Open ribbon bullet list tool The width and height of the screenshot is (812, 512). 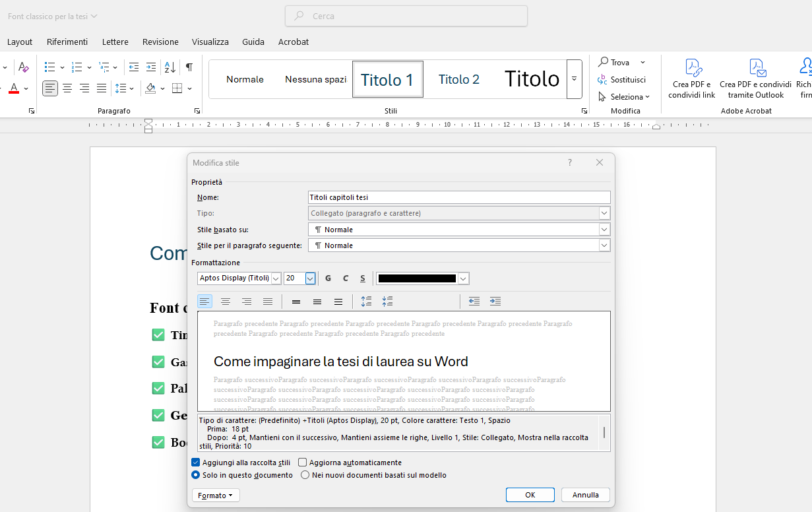[x=50, y=67]
